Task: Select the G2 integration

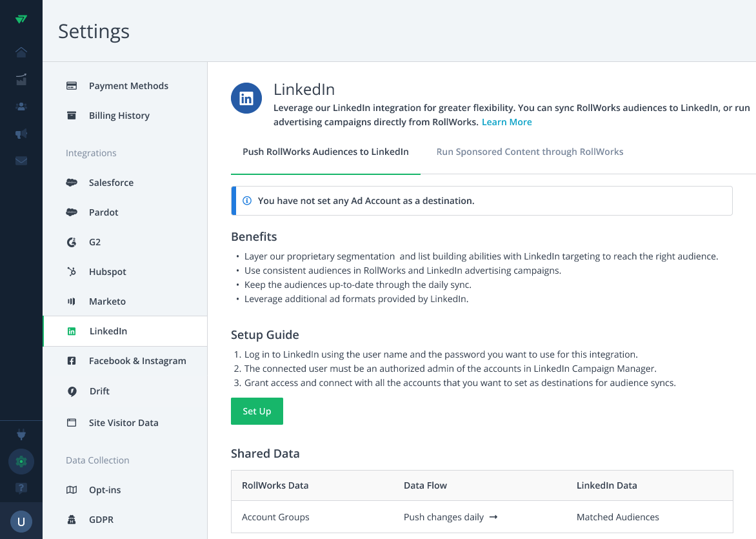Action: click(125, 242)
